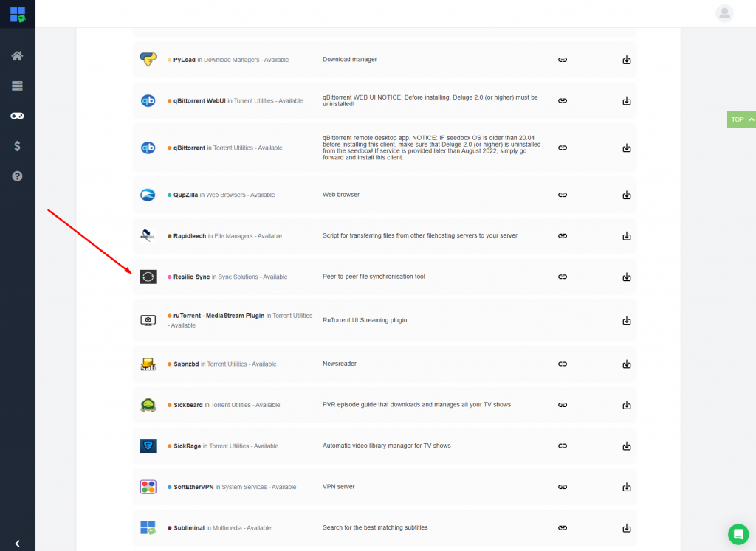Open link icon for qBittorrent desktop app
756x551 pixels.
pos(562,148)
